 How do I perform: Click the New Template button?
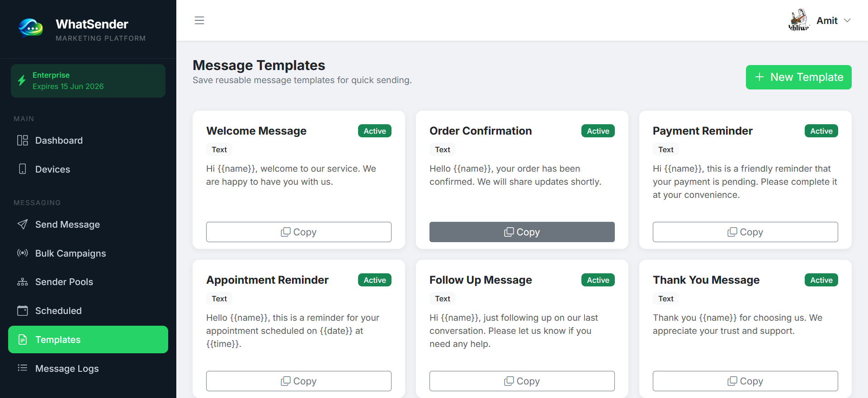799,77
